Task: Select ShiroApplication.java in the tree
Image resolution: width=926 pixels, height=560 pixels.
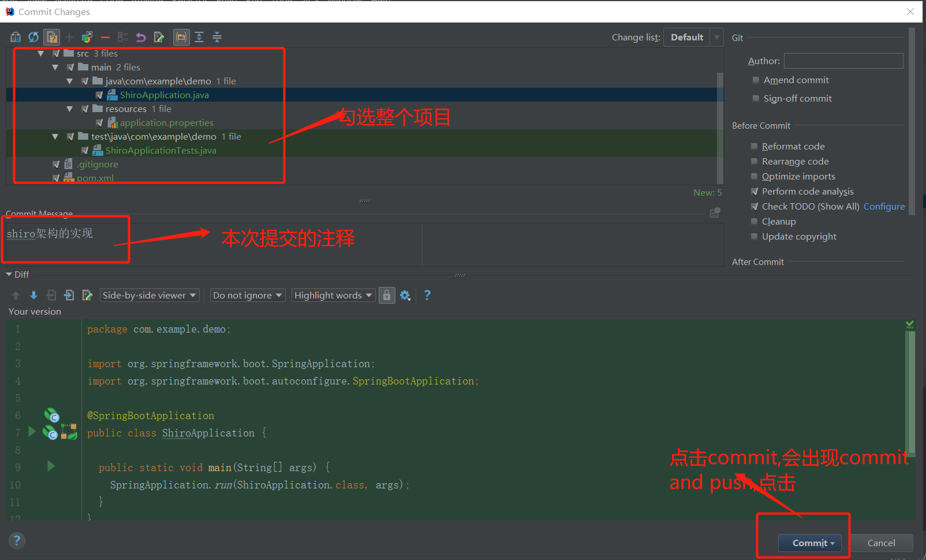Action: [165, 95]
